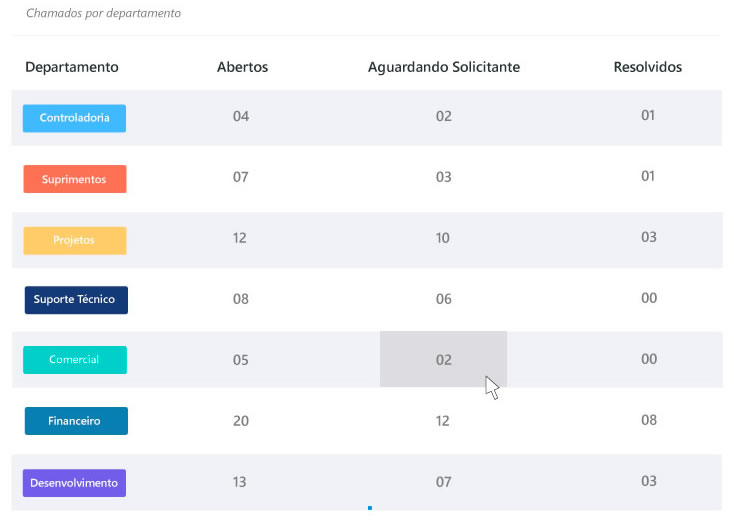Select Suporte Técnico awaiting value 06
This screenshot has width=734, height=520.
coord(444,299)
